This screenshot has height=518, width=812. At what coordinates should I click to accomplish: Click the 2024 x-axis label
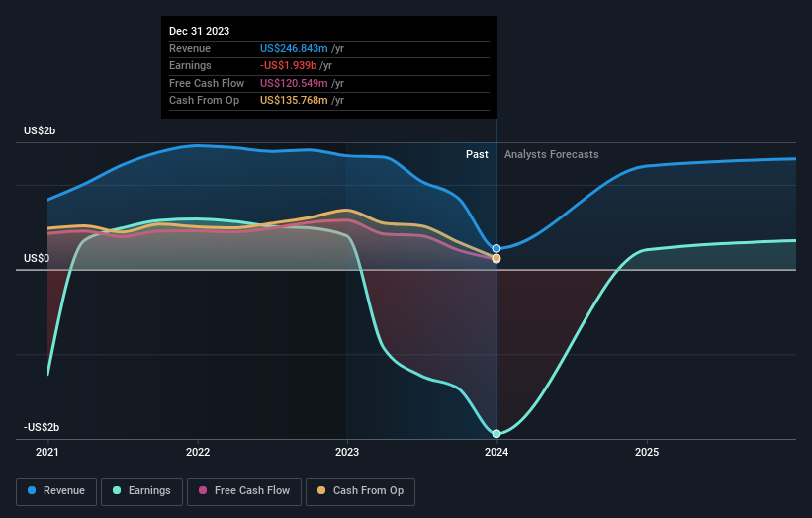click(496, 453)
